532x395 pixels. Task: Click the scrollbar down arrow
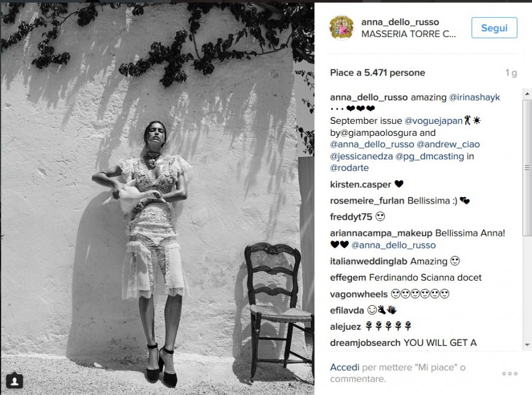tap(527, 345)
